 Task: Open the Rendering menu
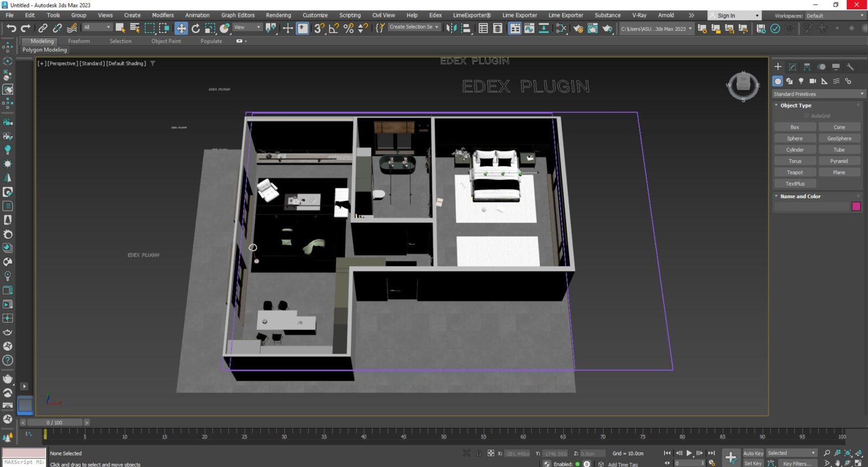[278, 15]
